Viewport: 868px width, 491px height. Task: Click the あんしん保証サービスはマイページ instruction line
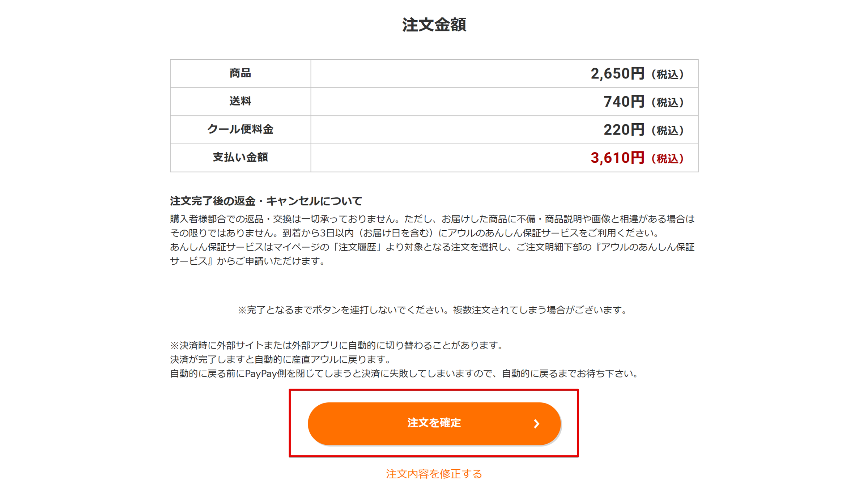432,247
